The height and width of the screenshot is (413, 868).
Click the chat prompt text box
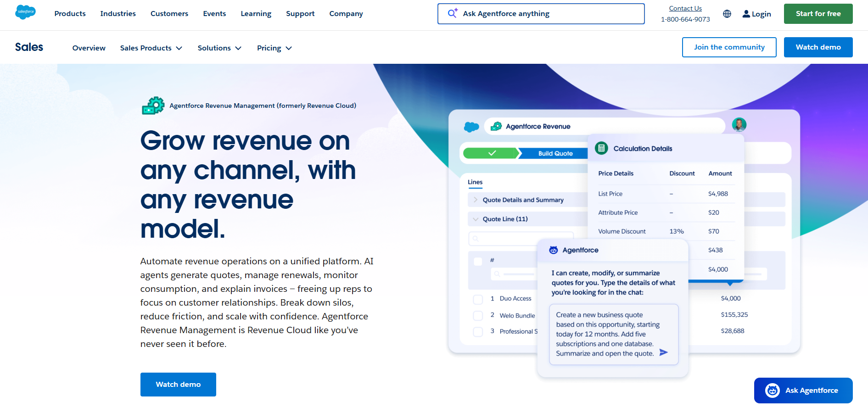(x=614, y=334)
